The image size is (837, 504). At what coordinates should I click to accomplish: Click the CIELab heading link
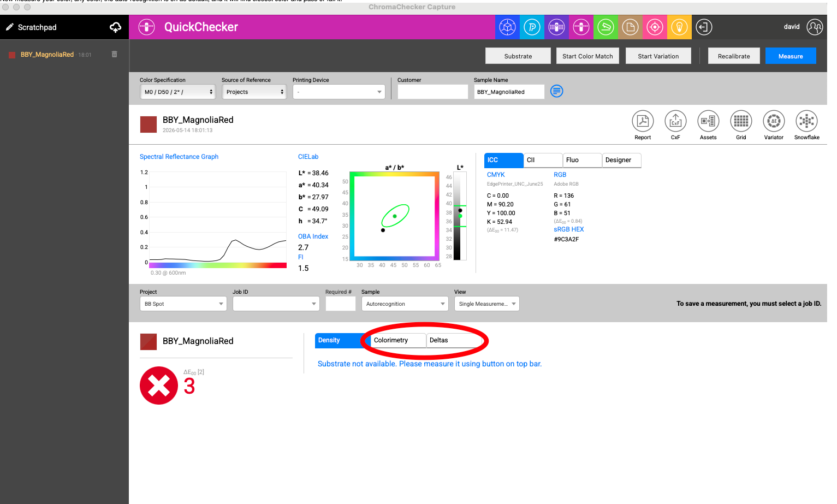click(x=308, y=157)
